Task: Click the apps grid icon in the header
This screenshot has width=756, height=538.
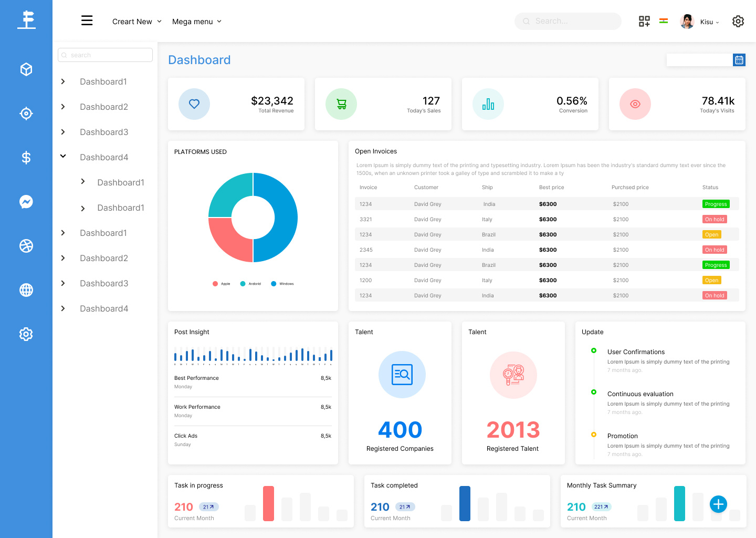Action: point(644,21)
